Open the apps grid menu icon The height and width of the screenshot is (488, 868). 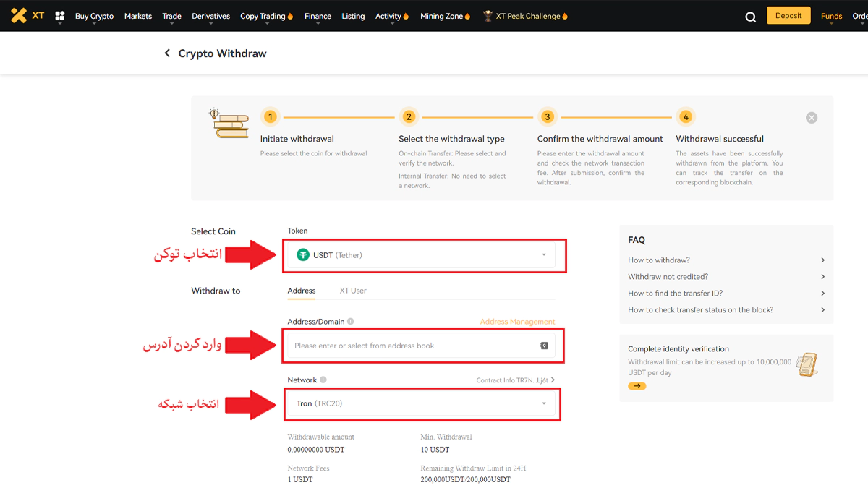[x=60, y=15]
